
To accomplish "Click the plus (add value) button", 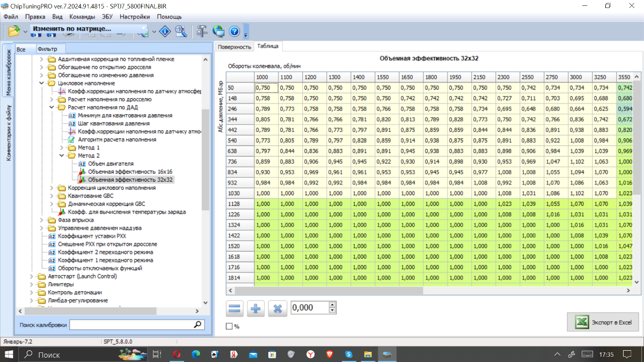I will tap(256, 308).
